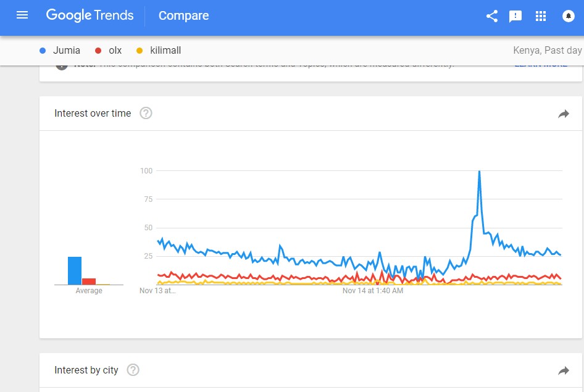Open the Kenya, Past day filter text
Image resolution: width=584 pixels, height=392 pixels.
(x=548, y=50)
